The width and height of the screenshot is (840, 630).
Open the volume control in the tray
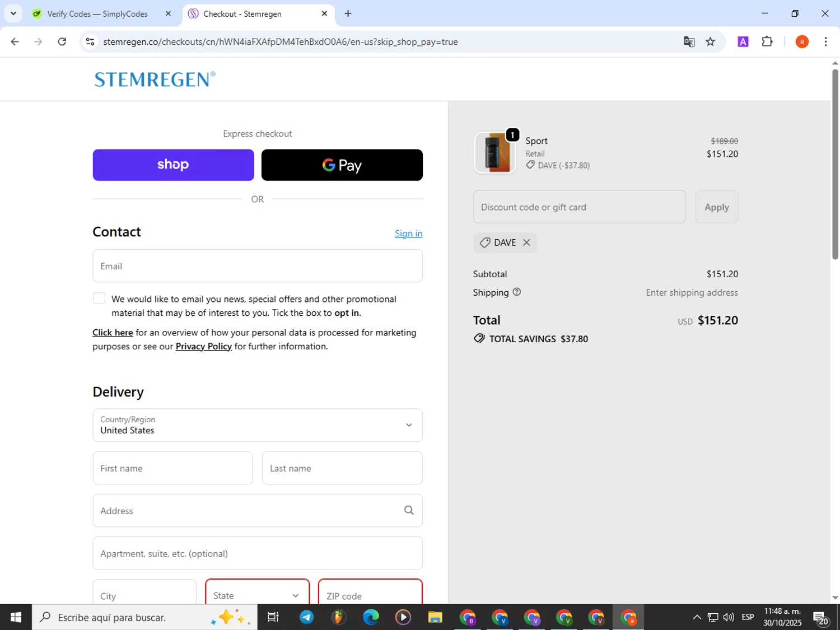[729, 617]
